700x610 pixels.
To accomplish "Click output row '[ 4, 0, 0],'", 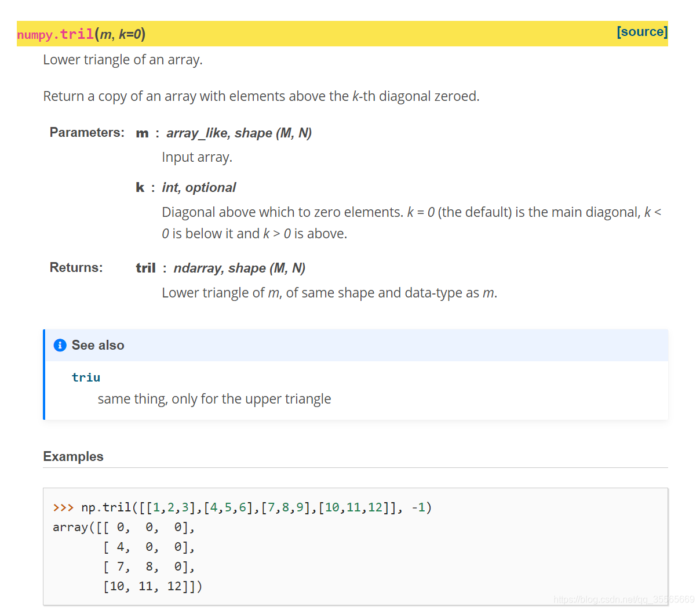I will (149, 547).
